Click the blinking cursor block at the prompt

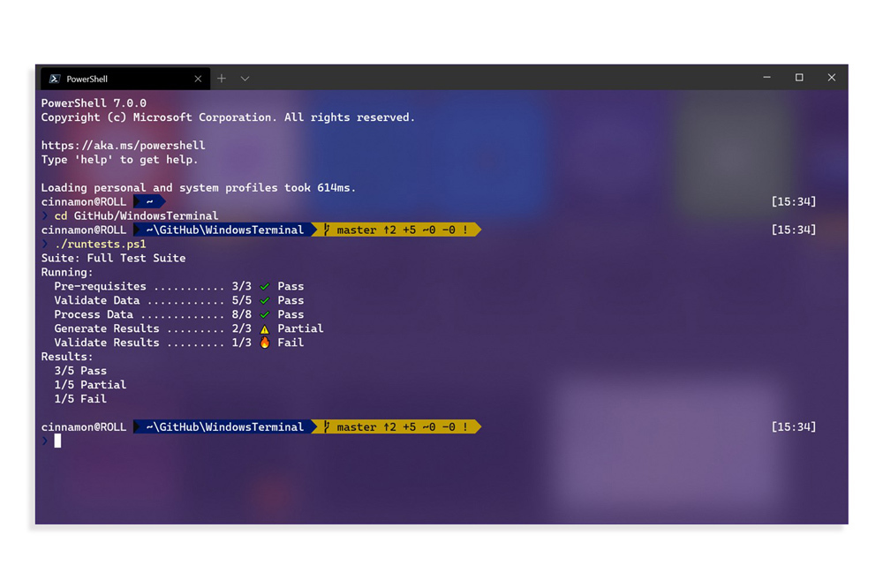click(57, 441)
